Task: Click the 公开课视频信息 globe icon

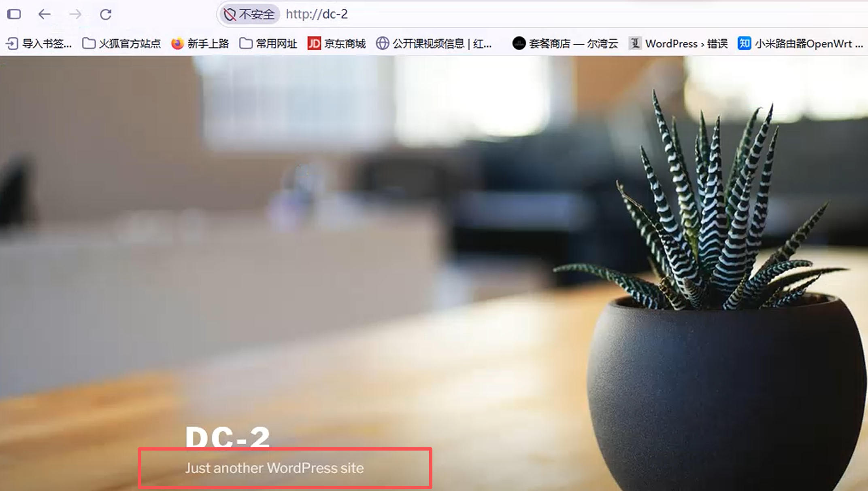Action: (382, 43)
